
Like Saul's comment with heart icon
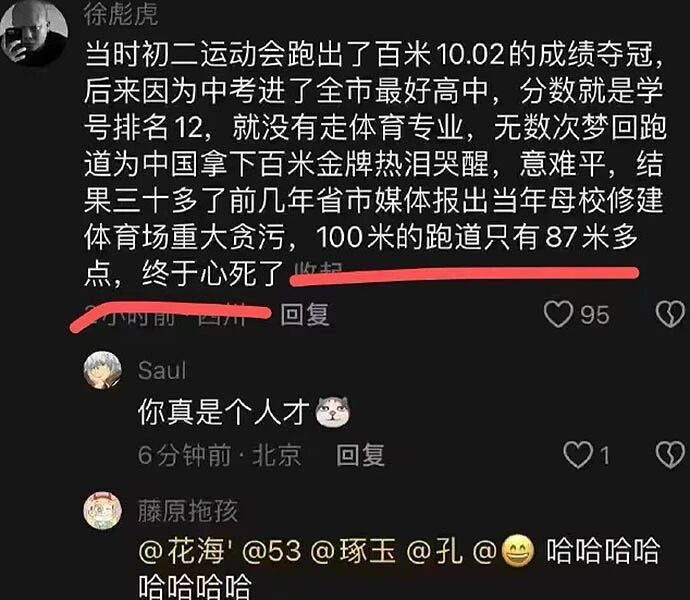(x=578, y=455)
